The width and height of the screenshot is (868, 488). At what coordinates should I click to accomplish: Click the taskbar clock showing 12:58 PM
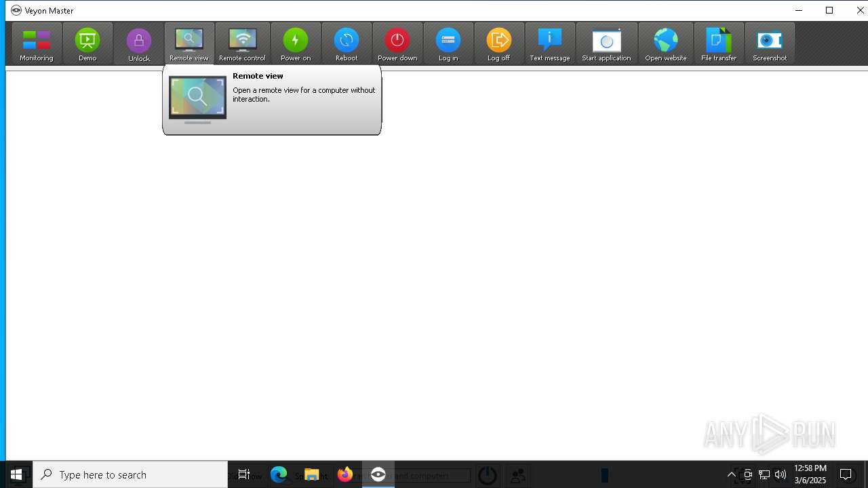tap(810, 474)
